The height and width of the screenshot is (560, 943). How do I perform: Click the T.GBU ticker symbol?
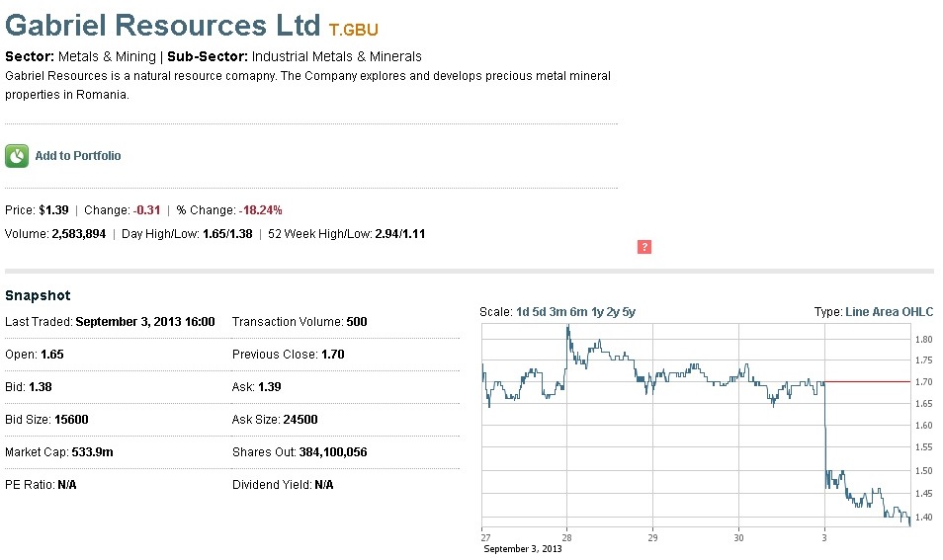coord(354,30)
